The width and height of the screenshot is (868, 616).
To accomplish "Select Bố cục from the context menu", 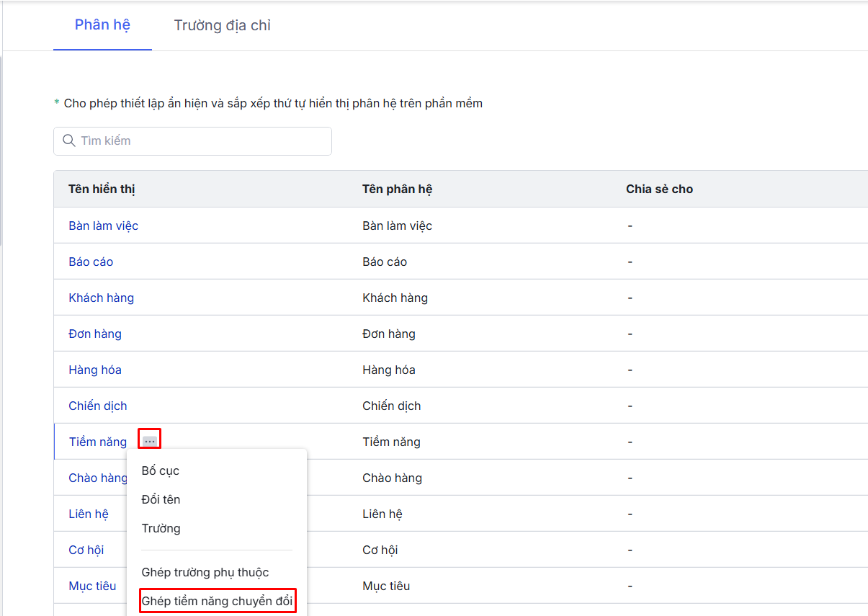I will click(160, 470).
